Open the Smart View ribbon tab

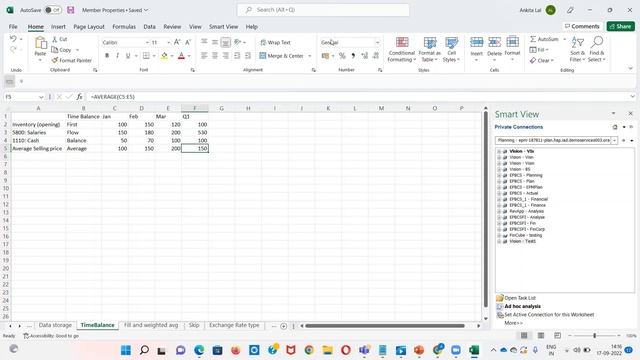(x=223, y=27)
